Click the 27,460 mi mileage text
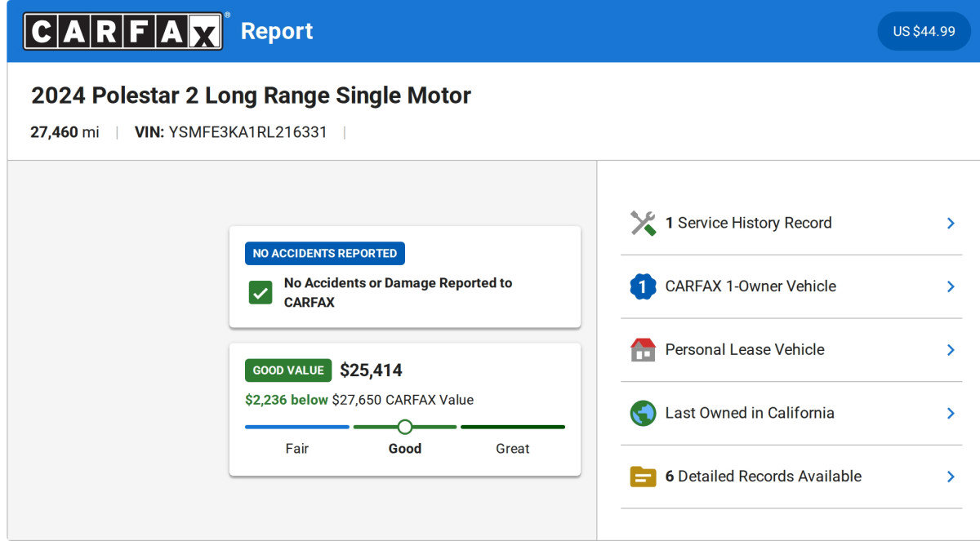The image size is (980, 541). tap(65, 132)
